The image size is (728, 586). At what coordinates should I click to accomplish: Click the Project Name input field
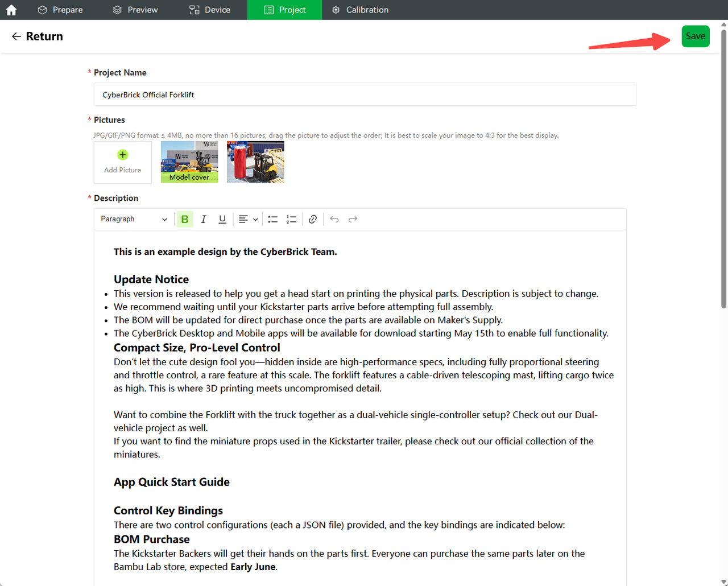365,94
